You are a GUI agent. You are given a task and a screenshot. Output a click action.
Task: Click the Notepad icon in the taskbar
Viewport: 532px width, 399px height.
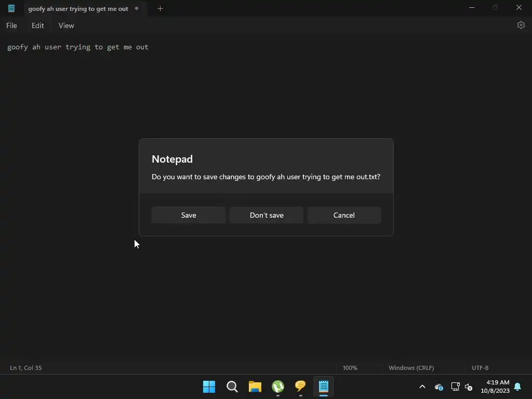point(323,387)
